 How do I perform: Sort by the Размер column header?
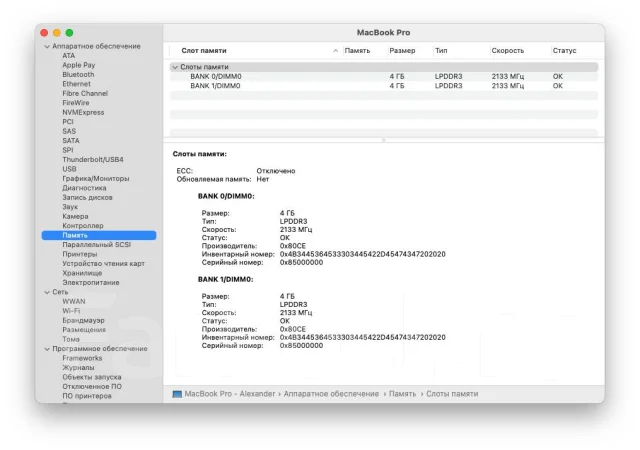pyautogui.click(x=402, y=51)
